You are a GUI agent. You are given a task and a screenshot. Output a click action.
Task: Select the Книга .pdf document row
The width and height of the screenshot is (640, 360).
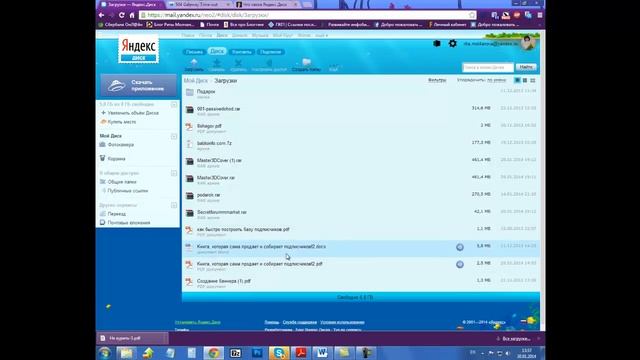click(361, 266)
